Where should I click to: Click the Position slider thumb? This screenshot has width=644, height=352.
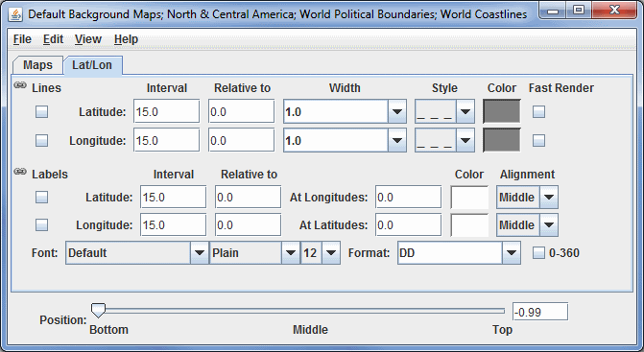[x=98, y=311]
